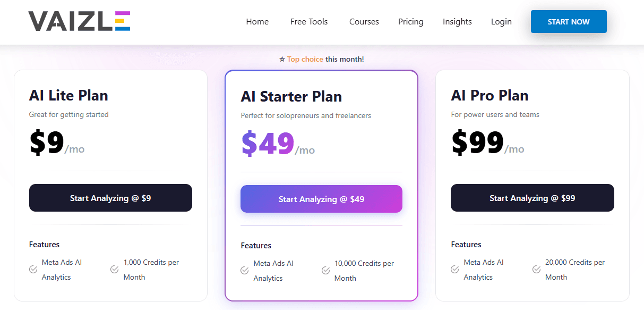The height and width of the screenshot is (310, 644).
Task: Click the $49 price on Starter plan
Action: pos(268,143)
